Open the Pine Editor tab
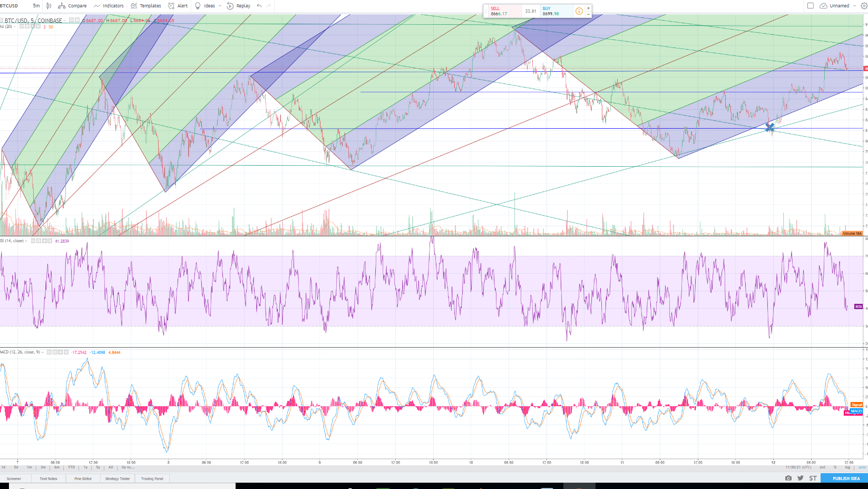Viewport: 868px width, 489px height. coord(83,478)
